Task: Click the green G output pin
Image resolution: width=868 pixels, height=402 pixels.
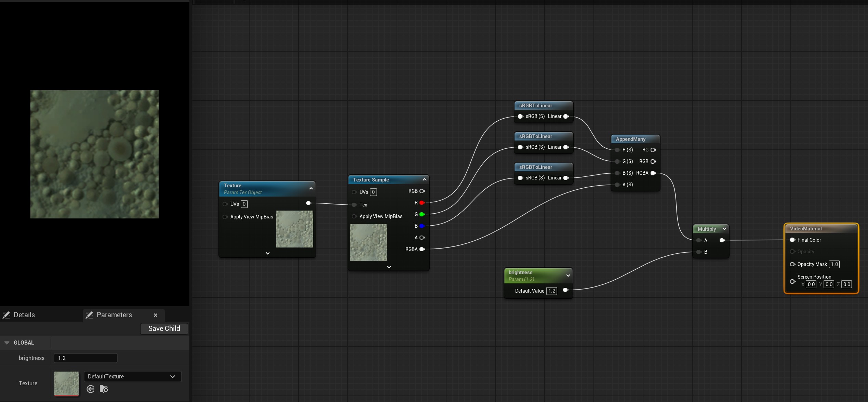Action: click(x=422, y=214)
